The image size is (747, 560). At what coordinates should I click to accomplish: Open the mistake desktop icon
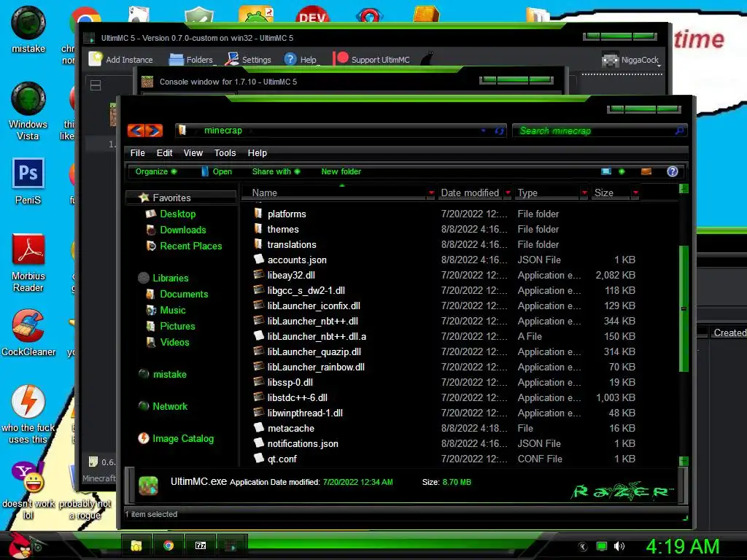(28, 29)
